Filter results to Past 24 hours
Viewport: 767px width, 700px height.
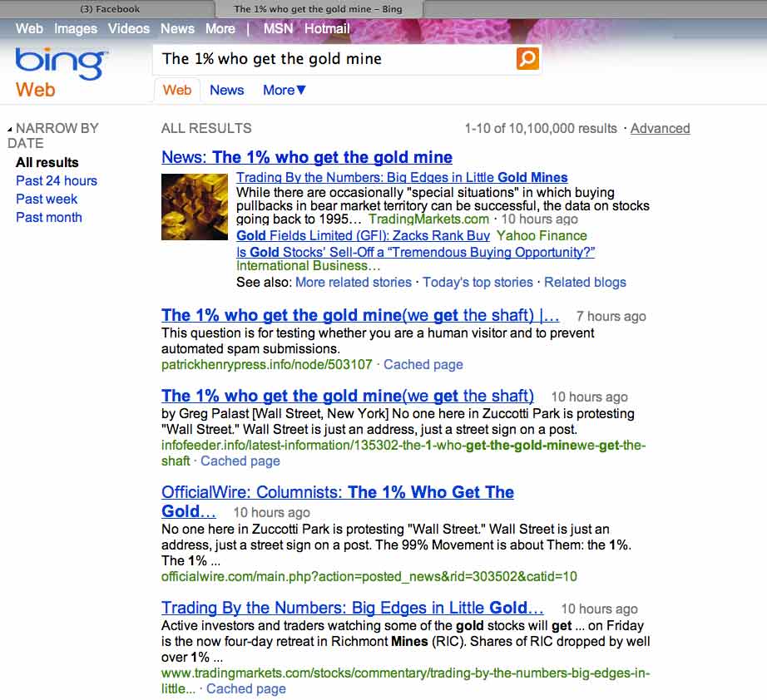(57, 181)
